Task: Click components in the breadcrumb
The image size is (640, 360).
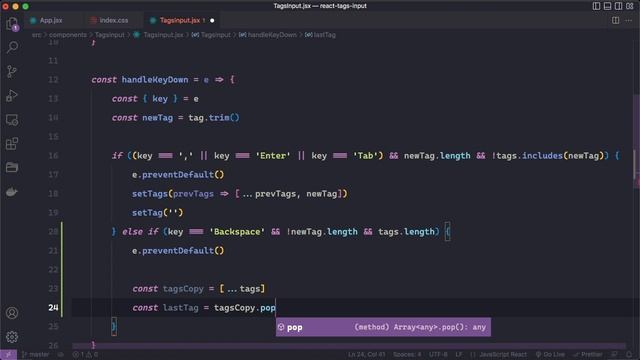Action: point(68,35)
